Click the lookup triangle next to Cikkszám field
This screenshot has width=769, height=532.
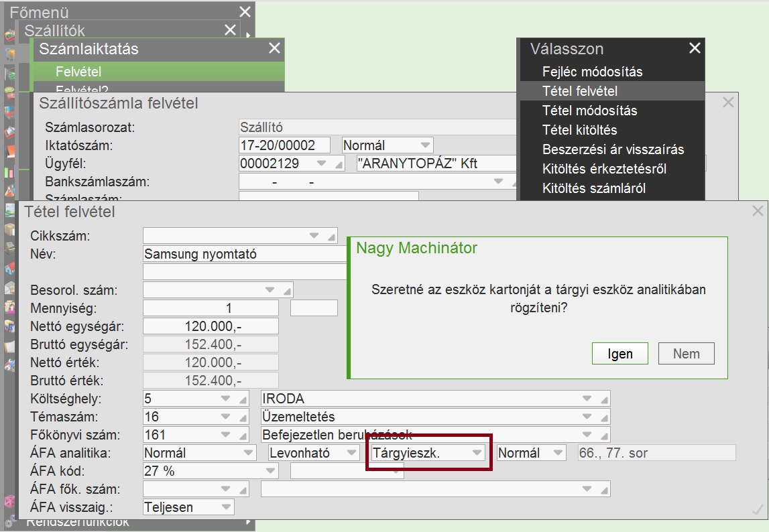coord(332,237)
